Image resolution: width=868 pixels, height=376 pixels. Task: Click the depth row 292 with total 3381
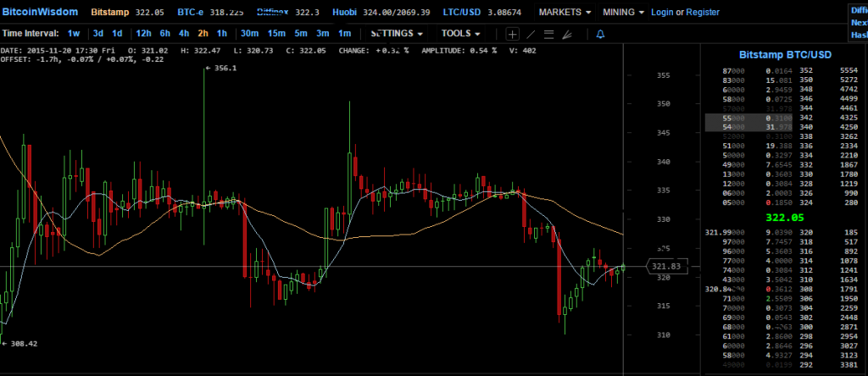pyautogui.click(x=829, y=364)
